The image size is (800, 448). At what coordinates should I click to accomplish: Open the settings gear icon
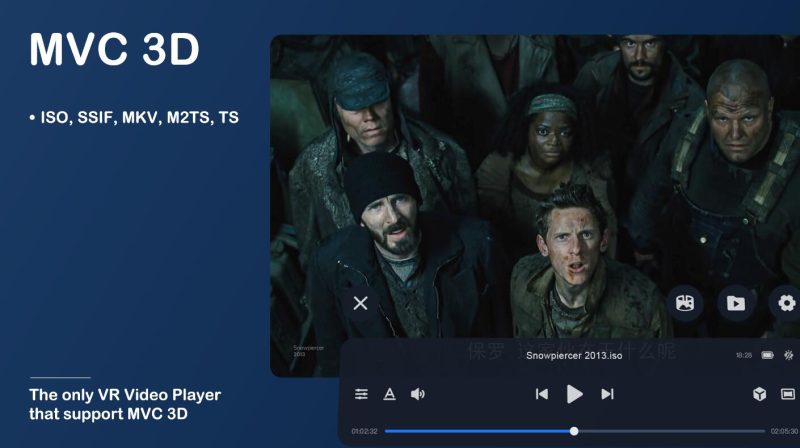tap(786, 303)
